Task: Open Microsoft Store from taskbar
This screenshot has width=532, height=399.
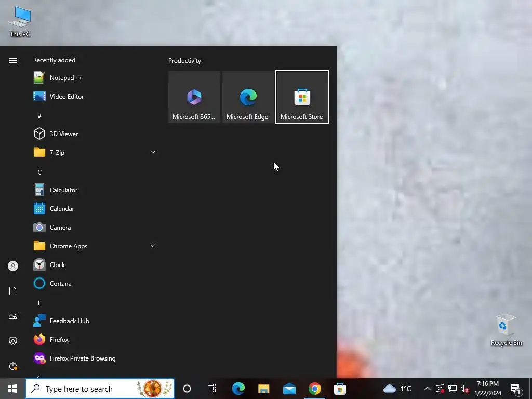Action: point(340,389)
